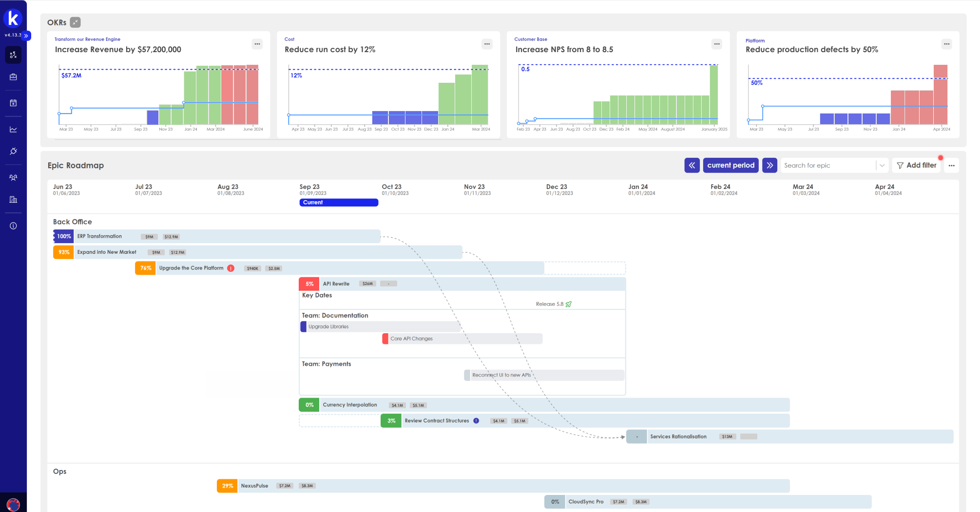This screenshot has height=512, width=980.
Task: Click the current period button
Action: (730, 166)
